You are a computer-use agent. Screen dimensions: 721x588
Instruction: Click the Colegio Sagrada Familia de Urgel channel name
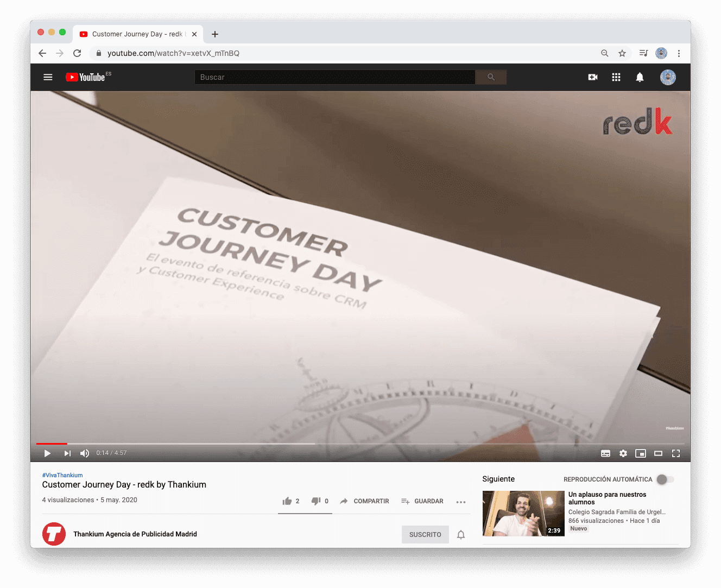[x=617, y=512]
